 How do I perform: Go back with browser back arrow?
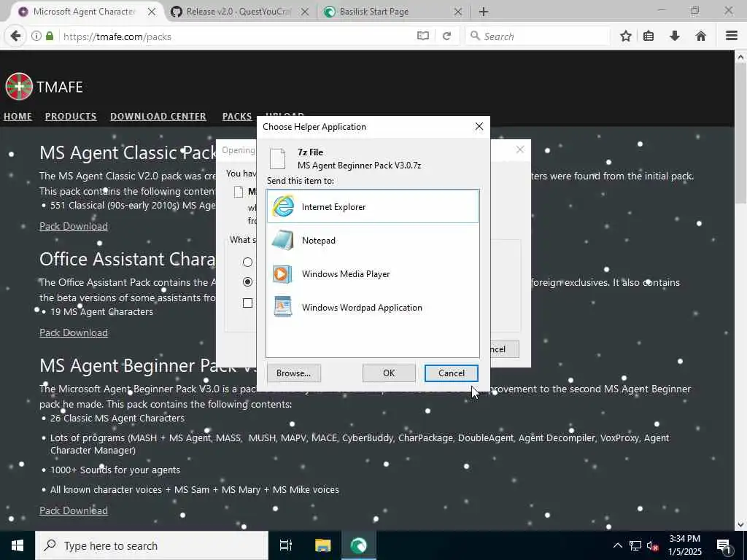pos(16,36)
